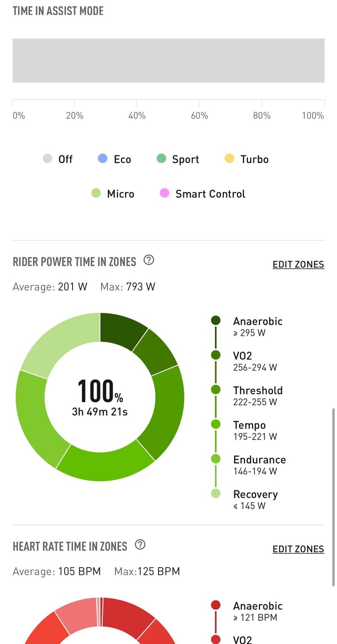Select the Micro green legend swatch

(96, 194)
